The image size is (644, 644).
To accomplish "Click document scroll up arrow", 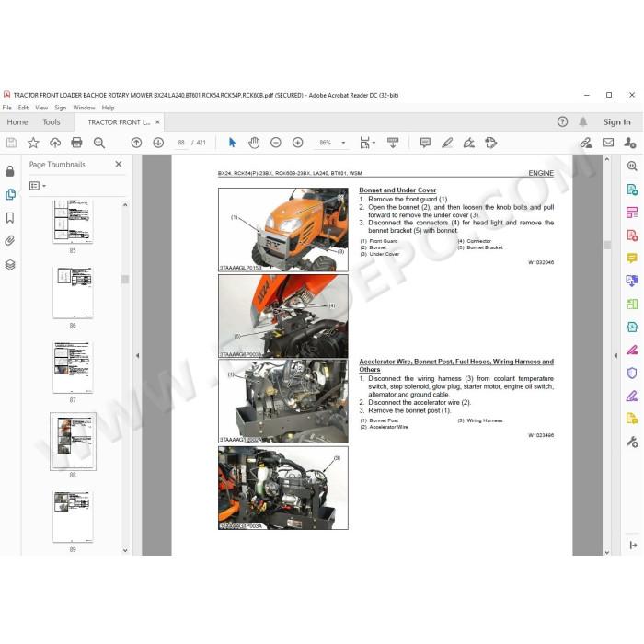I will [x=607, y=159].
